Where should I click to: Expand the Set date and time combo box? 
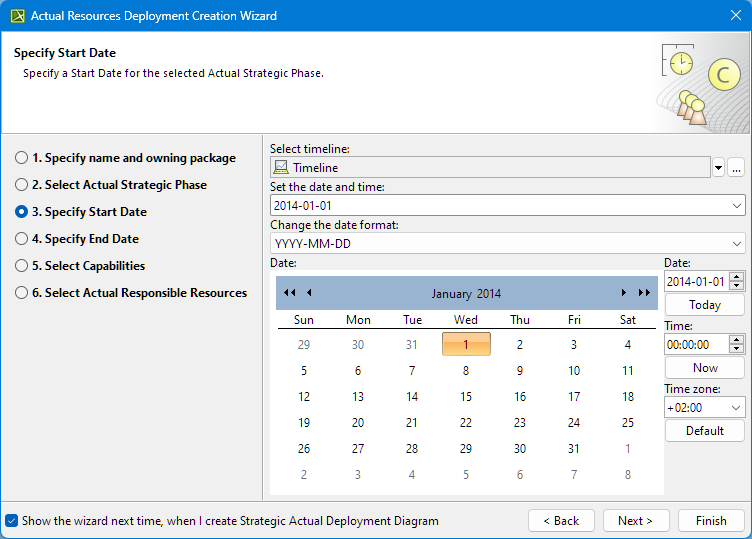pos(737,206)
